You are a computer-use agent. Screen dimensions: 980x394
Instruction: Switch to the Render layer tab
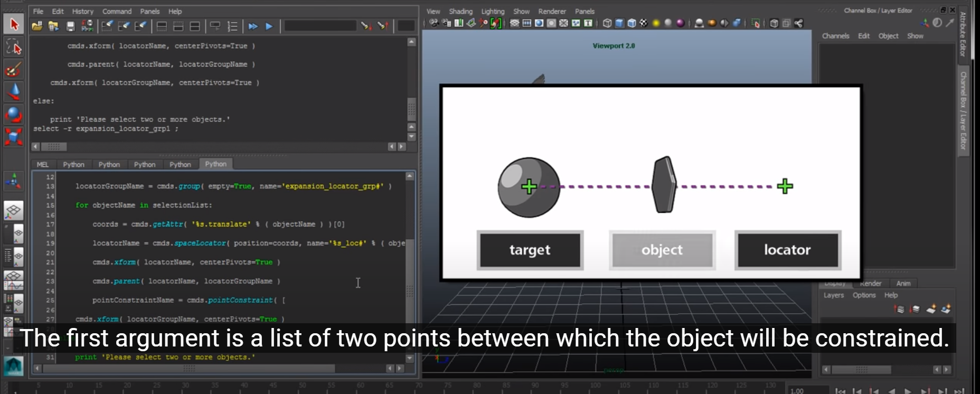(870, 283)
